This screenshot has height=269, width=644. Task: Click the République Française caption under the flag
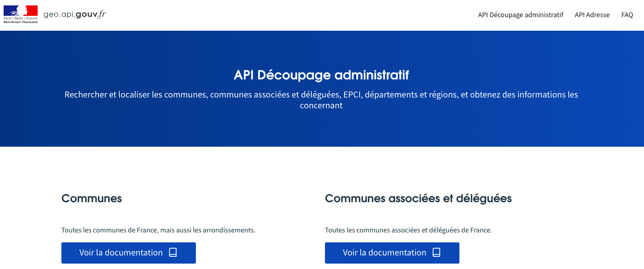coord(21,21)
